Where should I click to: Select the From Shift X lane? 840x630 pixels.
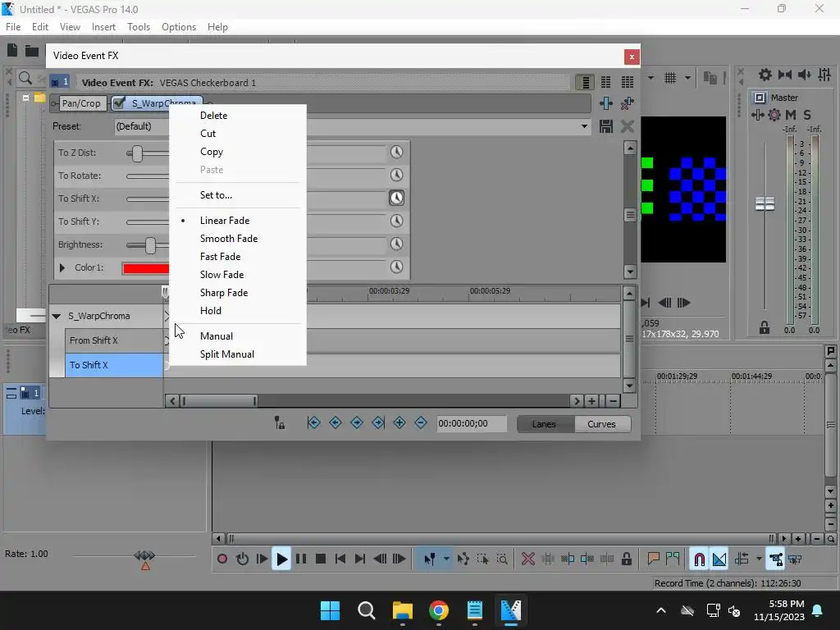click(114, 340)
